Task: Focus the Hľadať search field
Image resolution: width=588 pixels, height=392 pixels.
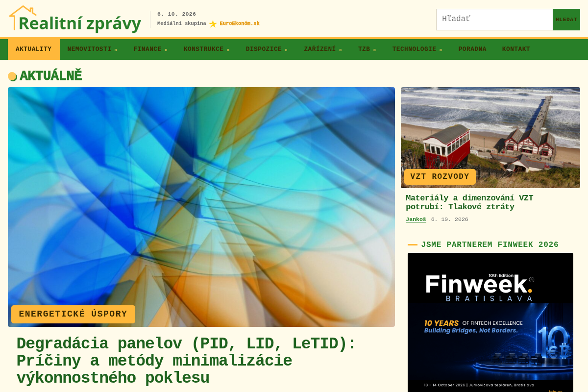Action: click(x=494, y=20)
